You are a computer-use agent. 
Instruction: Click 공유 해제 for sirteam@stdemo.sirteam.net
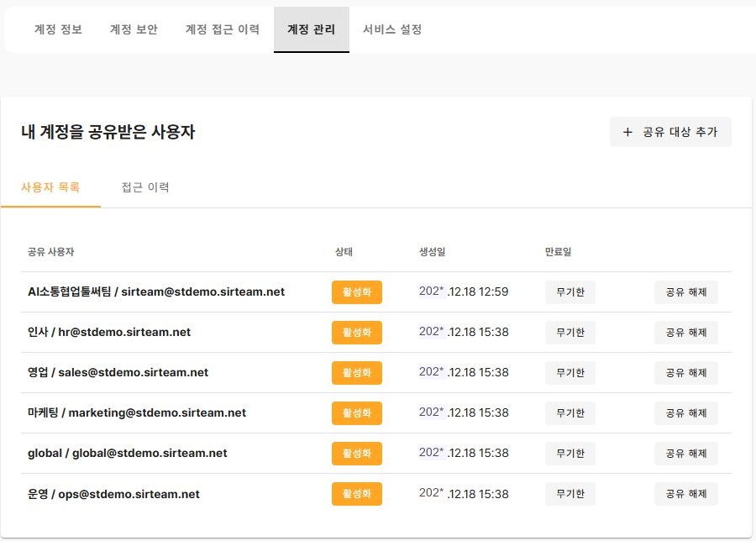pyautogui.click(x=686, y=292)
